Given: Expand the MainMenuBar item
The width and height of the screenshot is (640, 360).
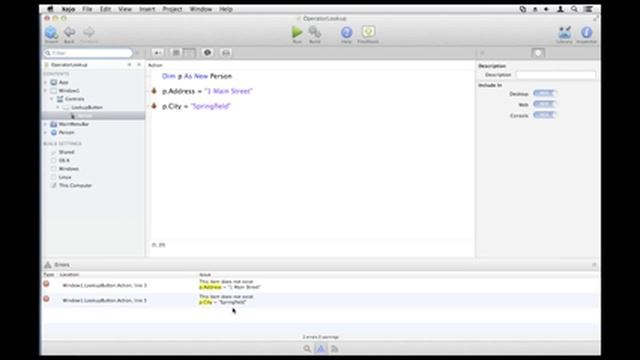Looking at the screenshot, I should pyautogui.click(x=46, y=124).
